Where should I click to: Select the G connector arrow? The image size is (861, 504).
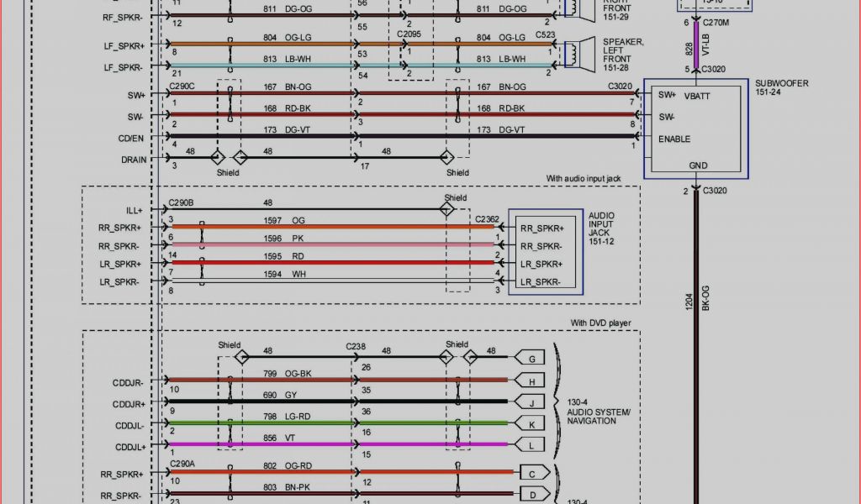(x=531, y=359)
